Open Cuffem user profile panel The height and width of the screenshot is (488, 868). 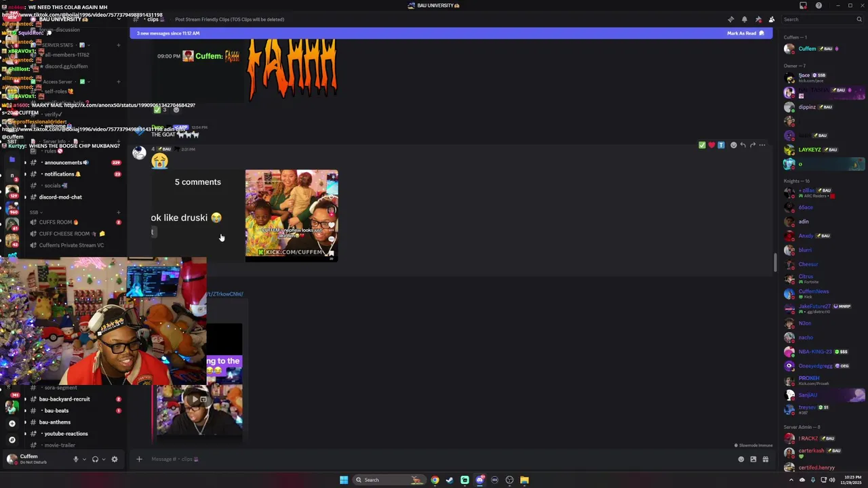point(31,459)
